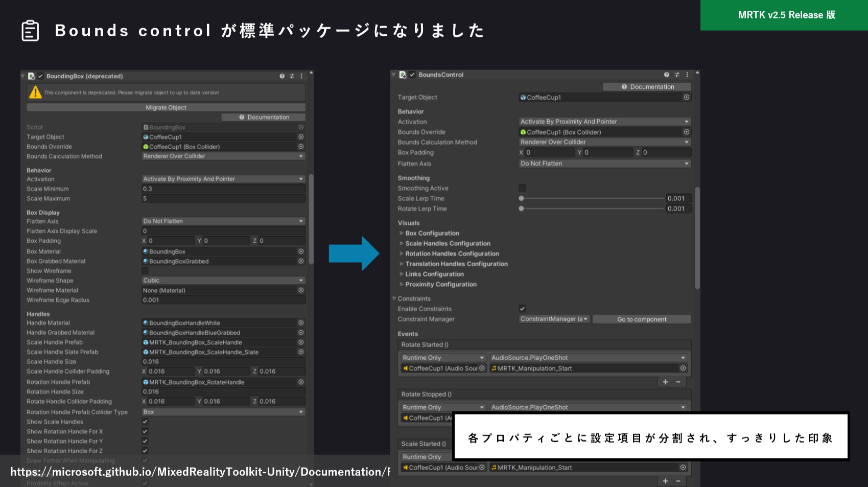Collapse the Constraints foldout

394,298
